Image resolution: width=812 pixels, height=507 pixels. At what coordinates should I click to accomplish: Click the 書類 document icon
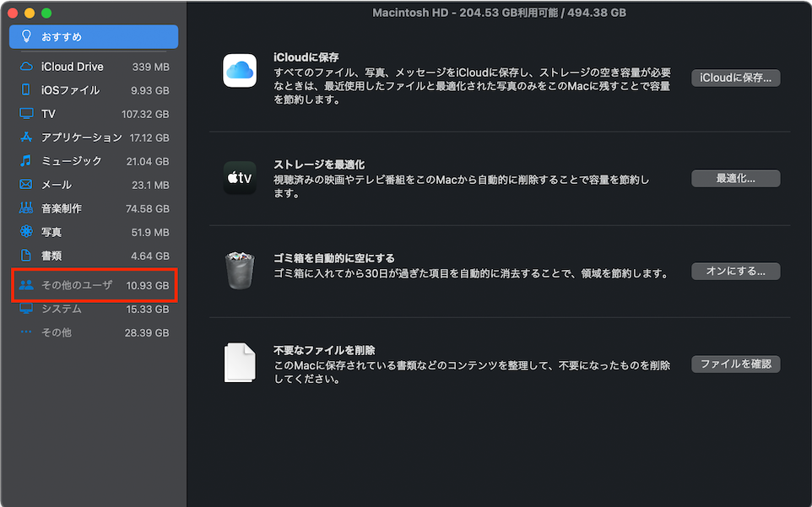tap(26, 256)
